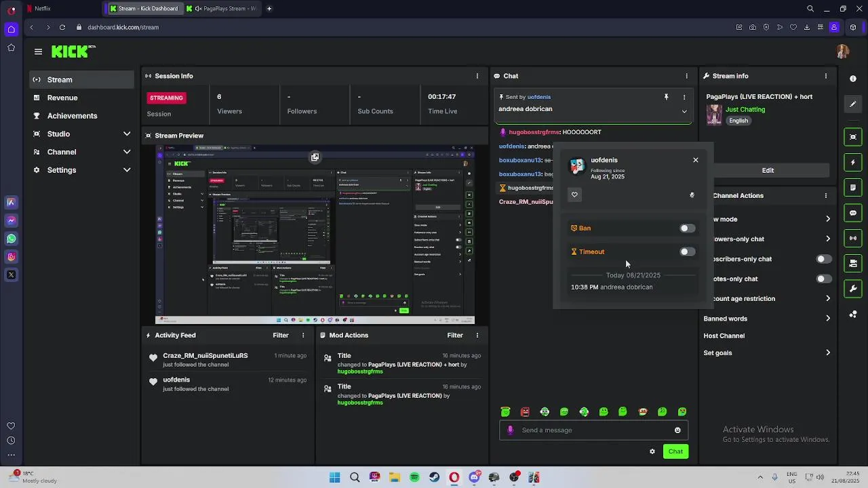Expand the Settings sidebar section
868x488 pixels.
click(127, 170)
